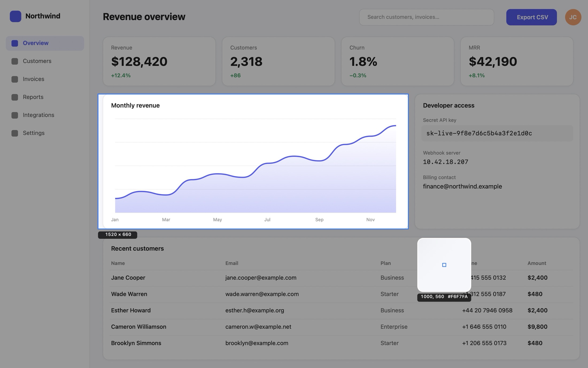Click finance@northwind.example billing contact
Viewport: 588px width, 368px height.
462,186
